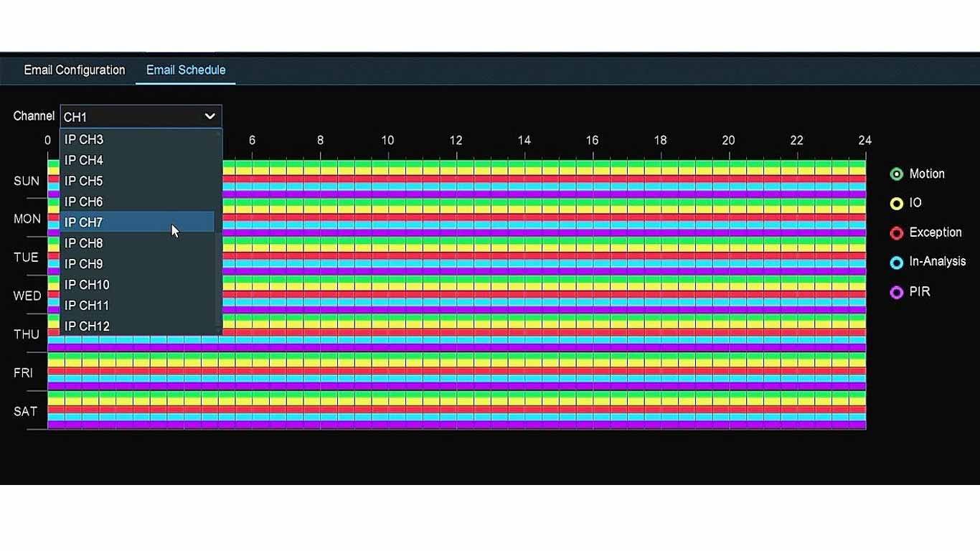Select IP CH10 channel option
Viewport: 980px width, 551px height.
[x=87, y=285]
